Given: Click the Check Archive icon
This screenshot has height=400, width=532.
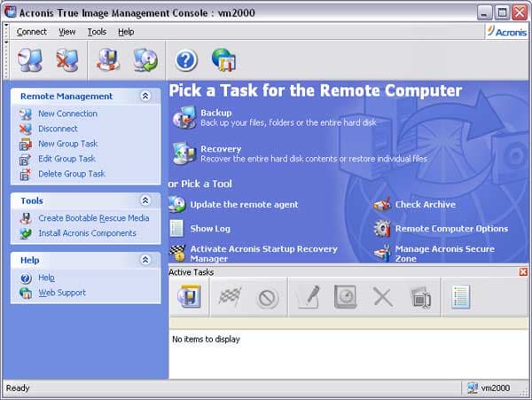Looking at the screenshot, I should [382, 204].
